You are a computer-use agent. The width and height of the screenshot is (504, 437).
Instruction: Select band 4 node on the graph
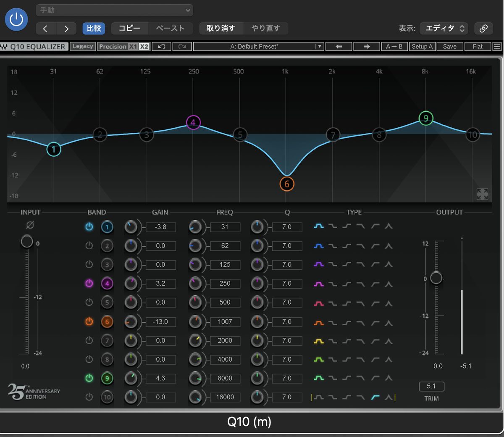click(193, 122)
